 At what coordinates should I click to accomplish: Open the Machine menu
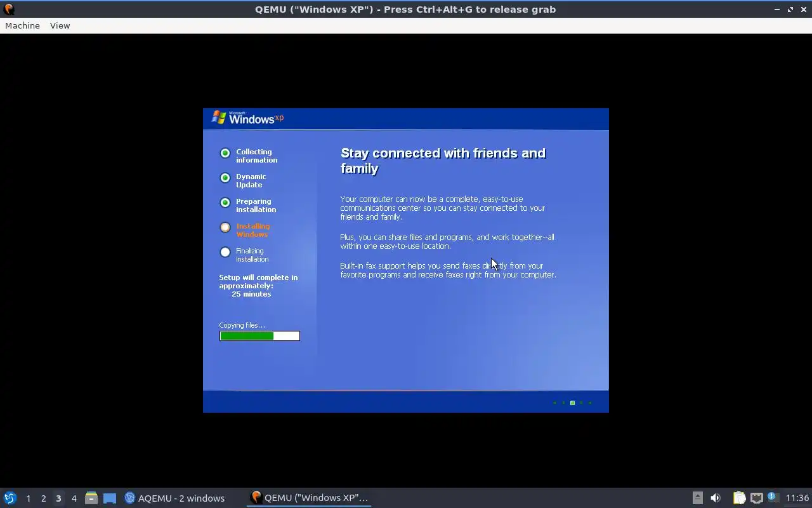click(x=22, y=25)
